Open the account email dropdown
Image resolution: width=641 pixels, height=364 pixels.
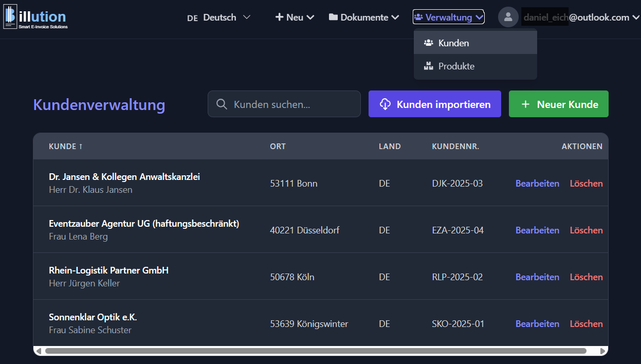click(x=581, y=17)
